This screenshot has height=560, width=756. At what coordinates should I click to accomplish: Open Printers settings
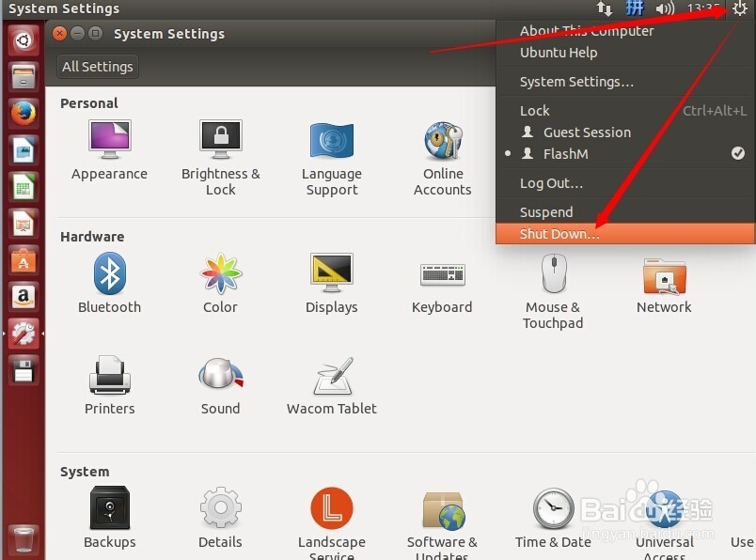[x=109, y=385]
